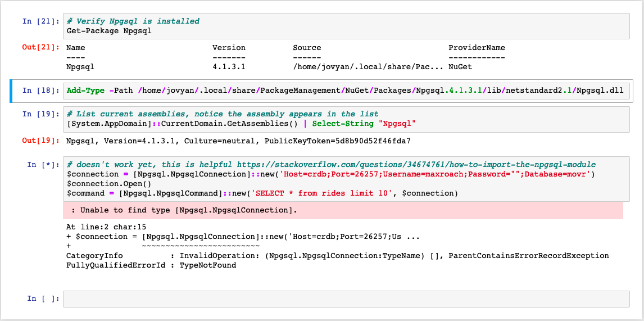Viewport: 644px width, 321px height.
Task: Click the '# Verify Npgsql is installed' comment
Action: point(133,21)
